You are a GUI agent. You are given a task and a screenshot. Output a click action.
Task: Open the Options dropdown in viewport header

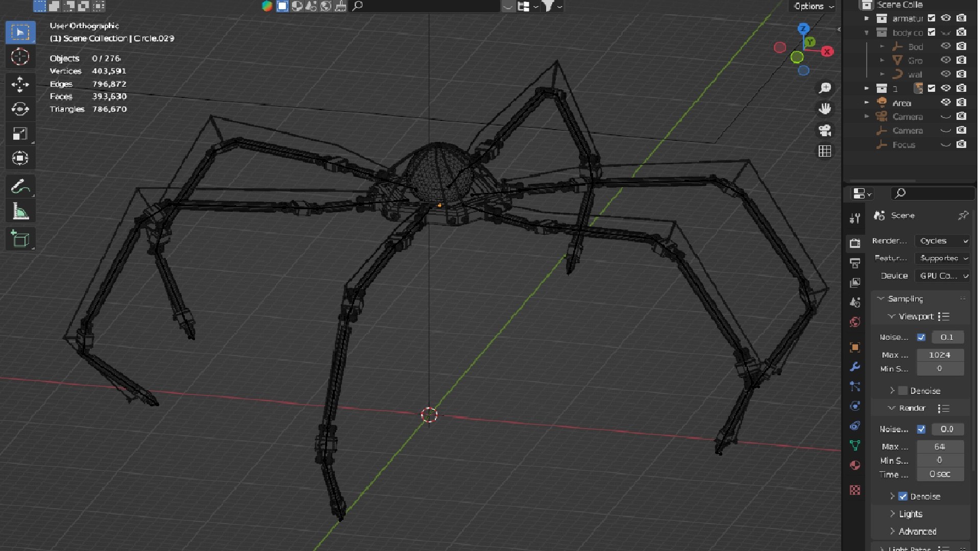[x=814, y=6]
